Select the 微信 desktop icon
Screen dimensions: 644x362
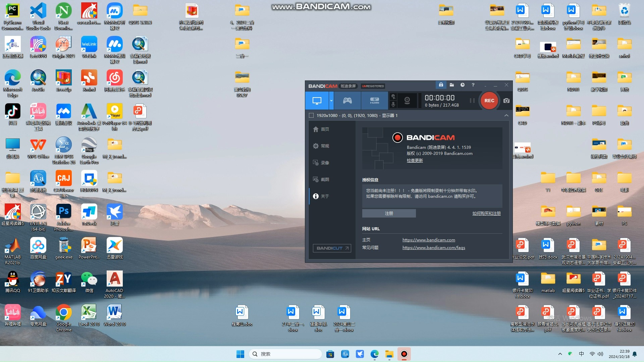[x=89, y=282]
